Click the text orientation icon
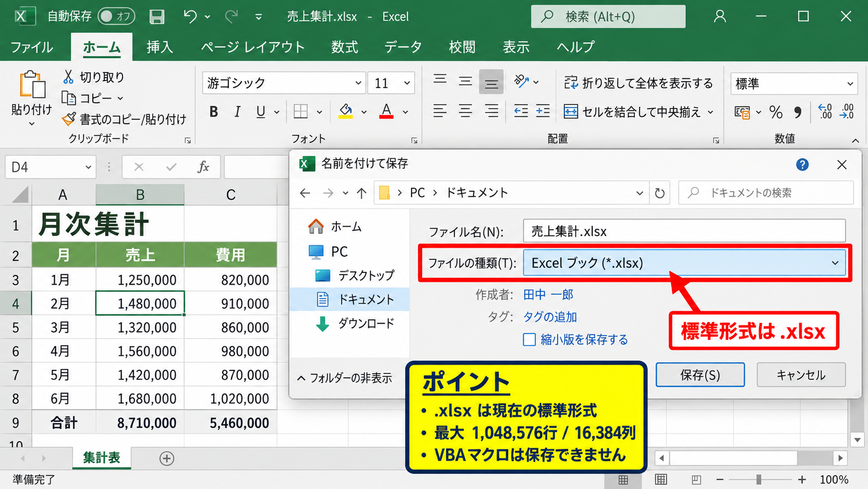The height and width of the screenshot is (489, 868). coord(521,82)
